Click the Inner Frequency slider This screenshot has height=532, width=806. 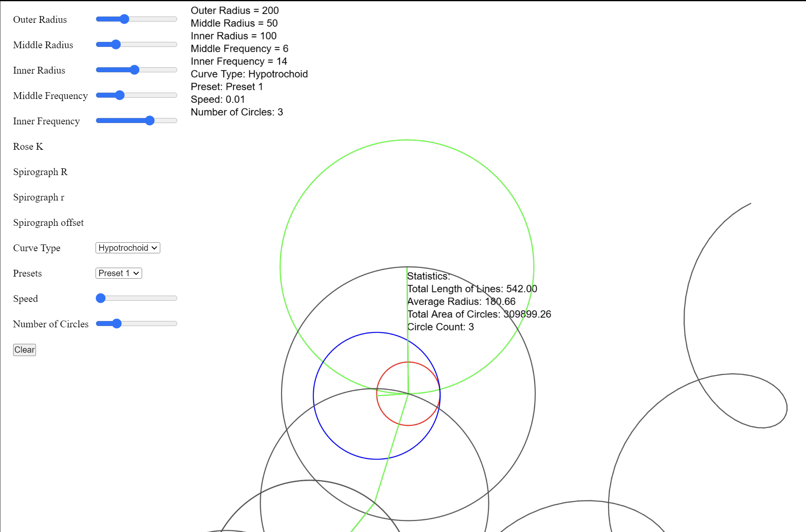[136, 121]
